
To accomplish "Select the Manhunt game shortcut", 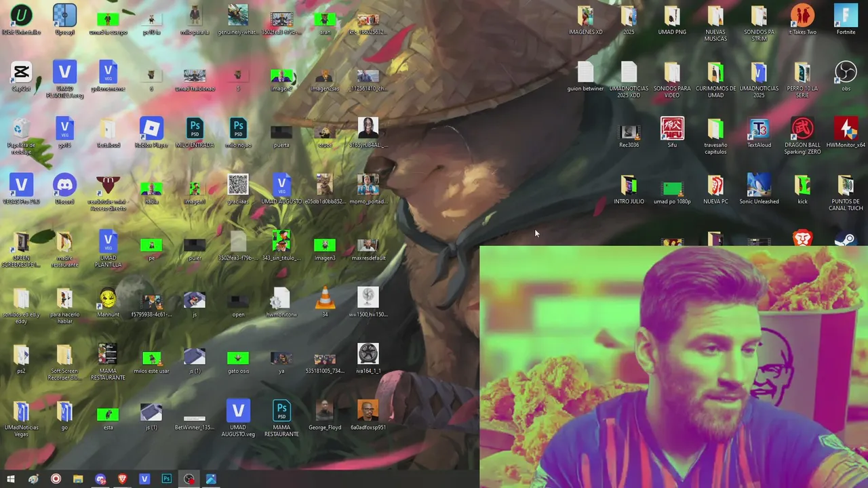I will [108, 302].
